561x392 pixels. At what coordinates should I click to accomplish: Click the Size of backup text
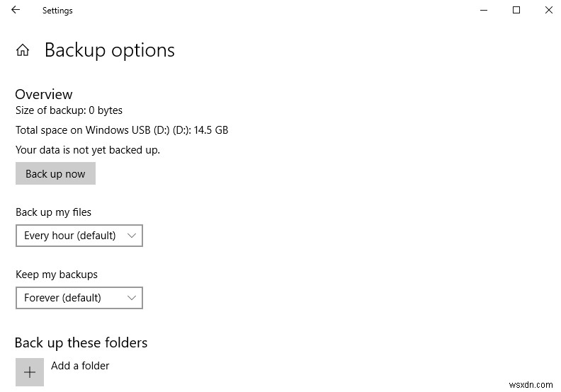pos(69,110)
